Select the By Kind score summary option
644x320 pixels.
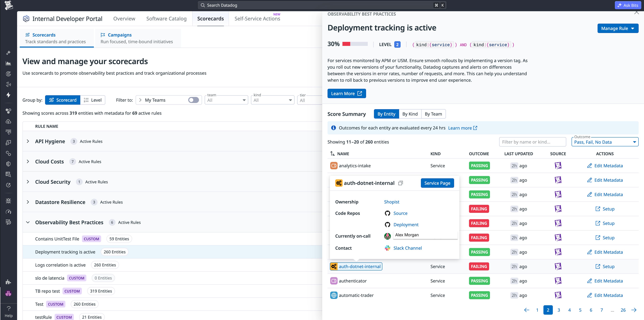410,114
